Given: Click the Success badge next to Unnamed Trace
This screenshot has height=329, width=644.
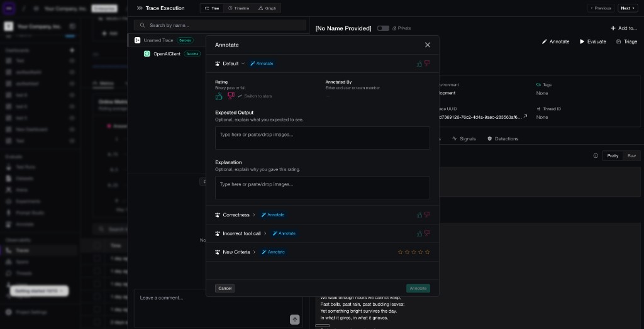Looking at the screenshot, I should (x=186, y=40).
